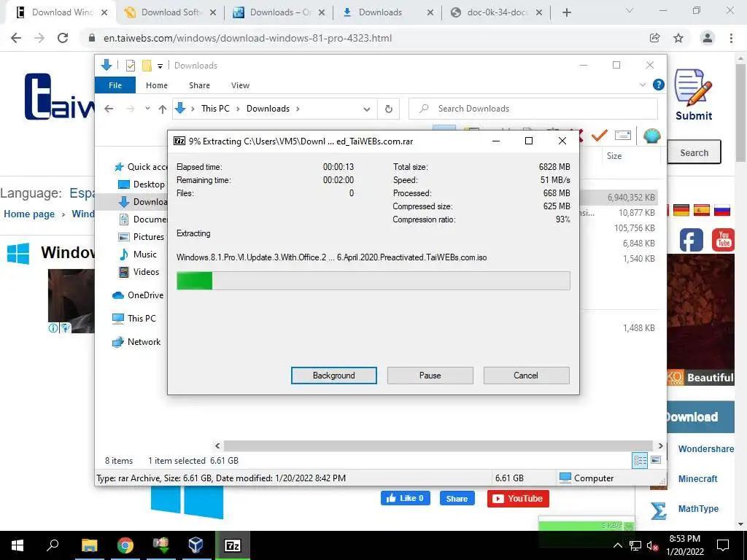Image resolution: width=747 pixels, height=560 pixels.
Task: Cancel the extraction
Action: tap(526, 376)
